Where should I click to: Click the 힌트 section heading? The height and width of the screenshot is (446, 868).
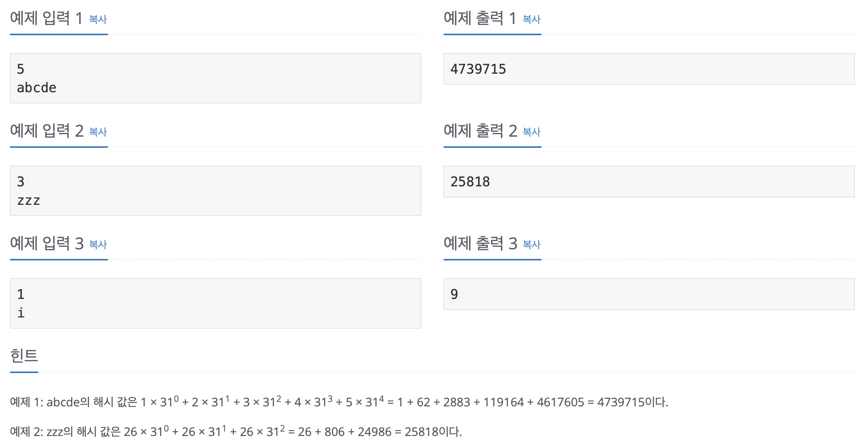(23, 357)
